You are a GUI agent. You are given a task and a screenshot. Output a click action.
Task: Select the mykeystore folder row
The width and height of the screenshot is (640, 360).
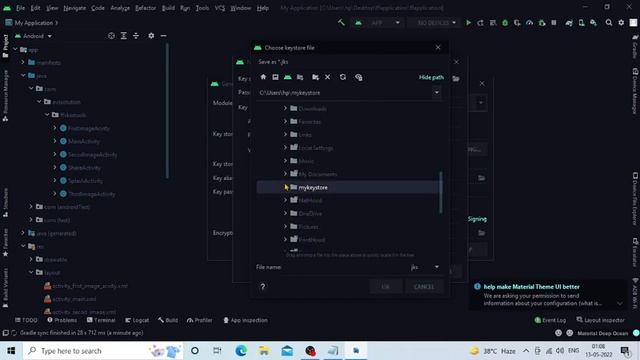(x=348, y=187)
